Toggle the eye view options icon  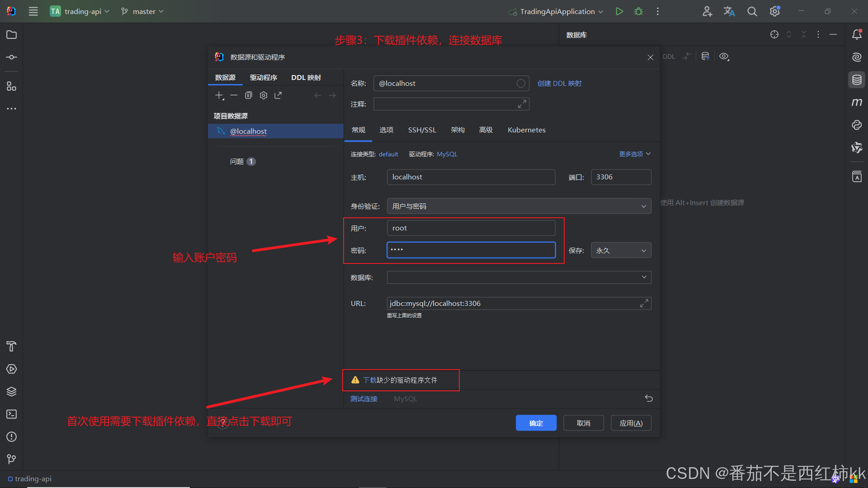[724, 56]
